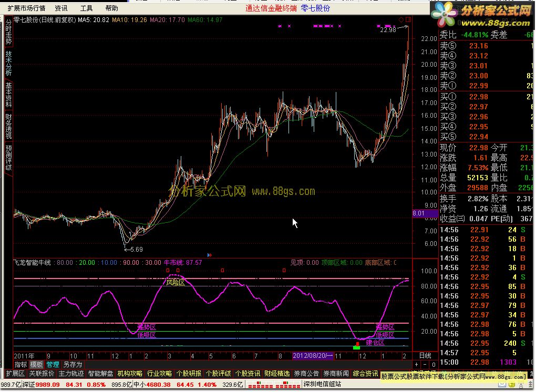Screen dimensions: 536x392
Task: Zoom out chart with minus button
Action: click(x=425, y=365)
